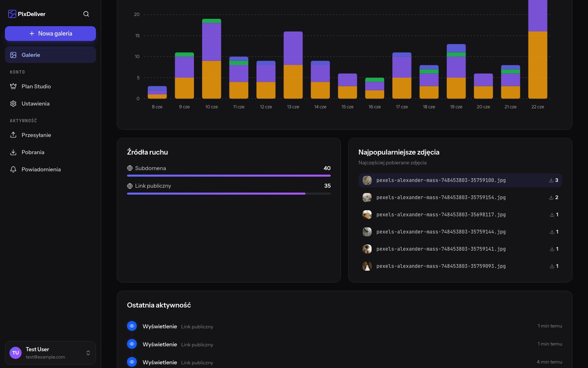
Task: Click the globe icon next to Subdomena
Action: pos(130,168)
